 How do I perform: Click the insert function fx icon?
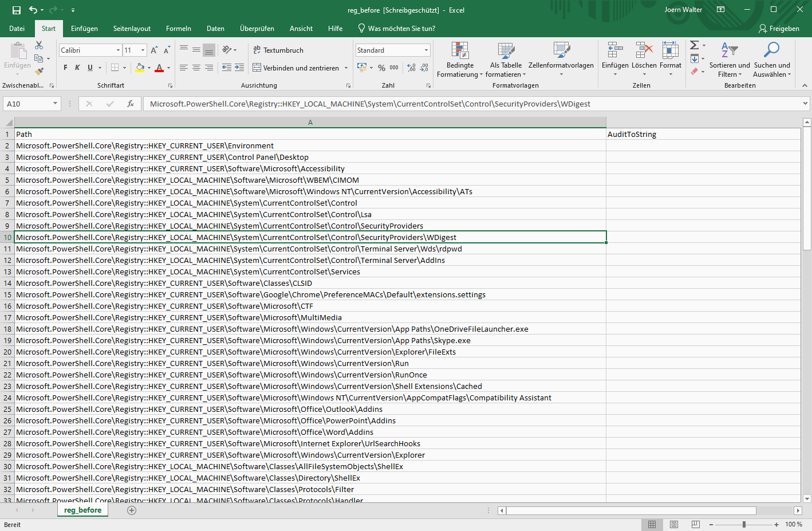coord(131,104)
